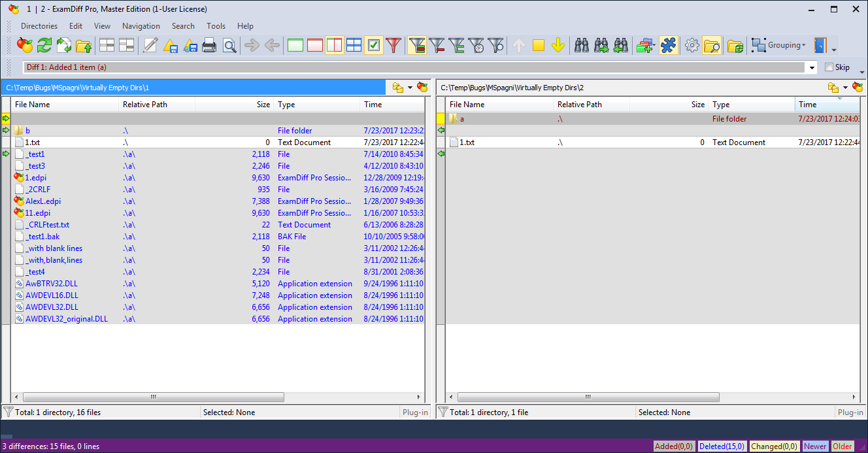Show only the red right pane
Image resolution: width=868 pixels, height=453 pixels.
[315, 45]
